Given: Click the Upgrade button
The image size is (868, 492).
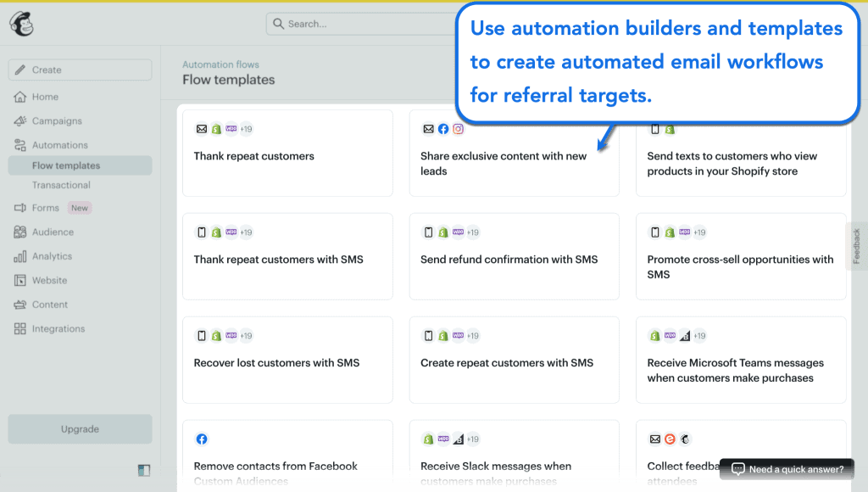Looking at the screenshot, I should [80, 429].
